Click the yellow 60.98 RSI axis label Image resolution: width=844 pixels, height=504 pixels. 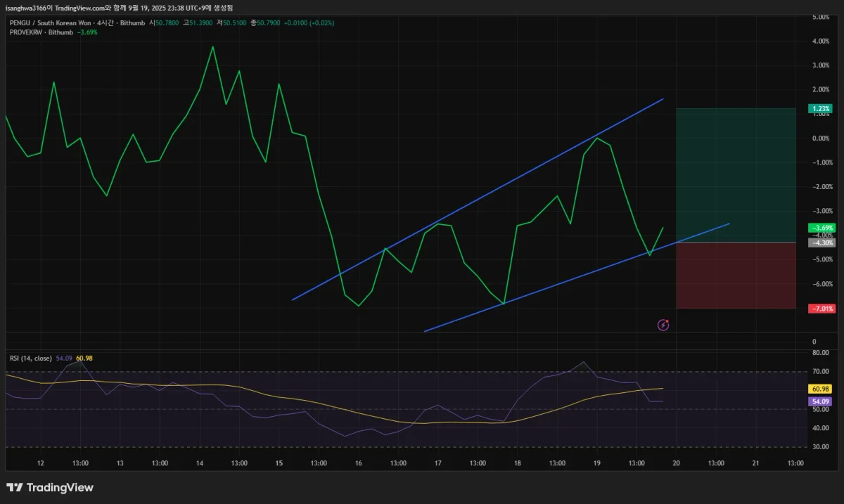821,389
